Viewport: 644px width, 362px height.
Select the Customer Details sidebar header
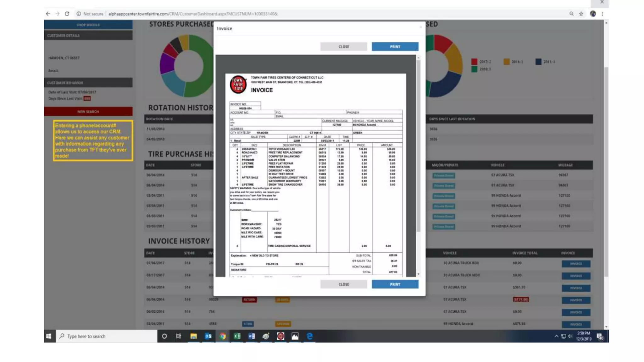[88, 36]
